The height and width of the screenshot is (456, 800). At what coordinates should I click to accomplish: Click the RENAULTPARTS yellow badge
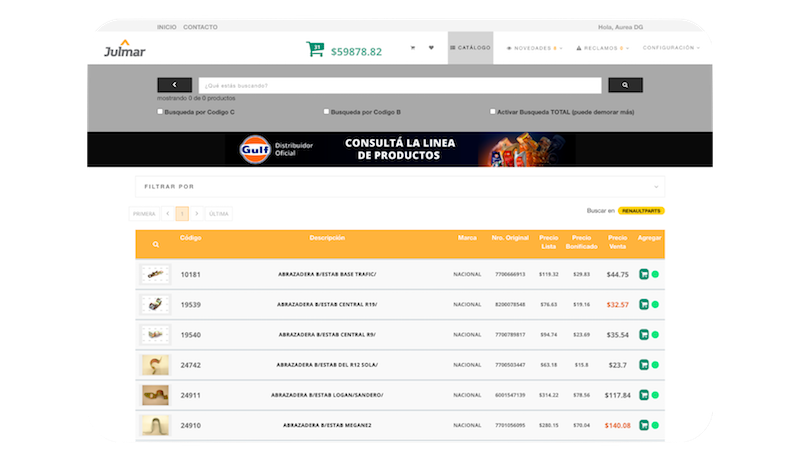coord(641,211)
